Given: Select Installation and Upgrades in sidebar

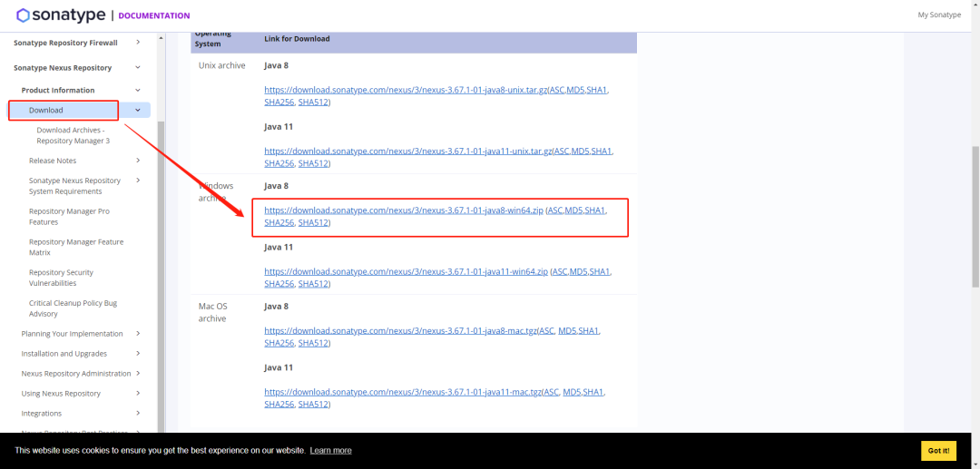Looking at the screenshot, I should click(64, 354).
